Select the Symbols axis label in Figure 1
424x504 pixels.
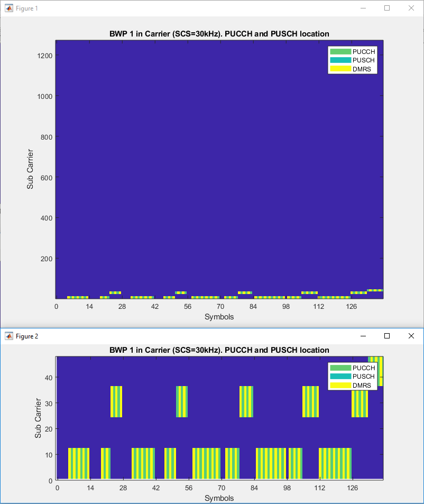219,317
